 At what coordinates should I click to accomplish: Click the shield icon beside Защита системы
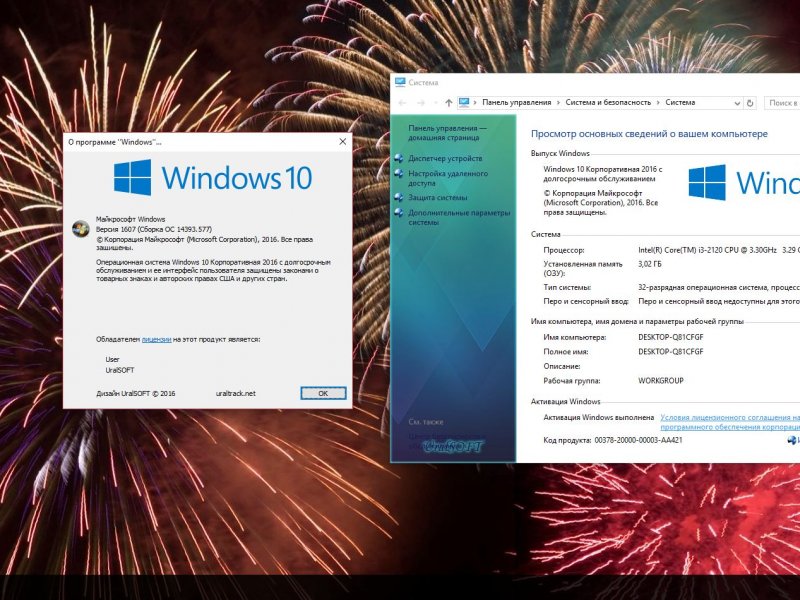[399, 197]
